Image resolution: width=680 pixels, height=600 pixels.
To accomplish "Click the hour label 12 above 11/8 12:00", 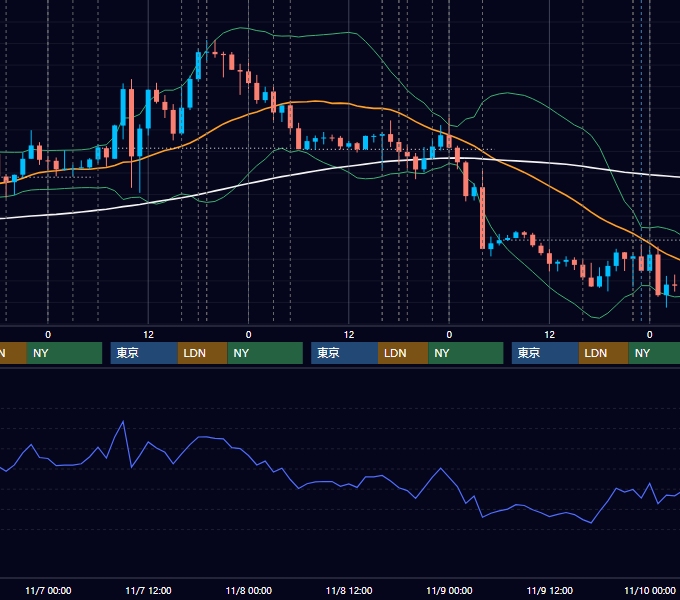I will [x=349, y=335].
